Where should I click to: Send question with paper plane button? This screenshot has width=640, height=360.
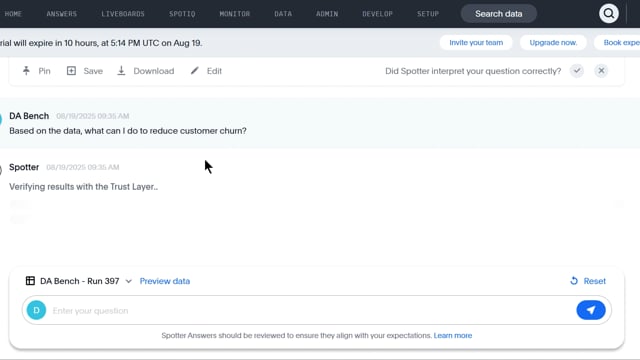coord(591,310)
